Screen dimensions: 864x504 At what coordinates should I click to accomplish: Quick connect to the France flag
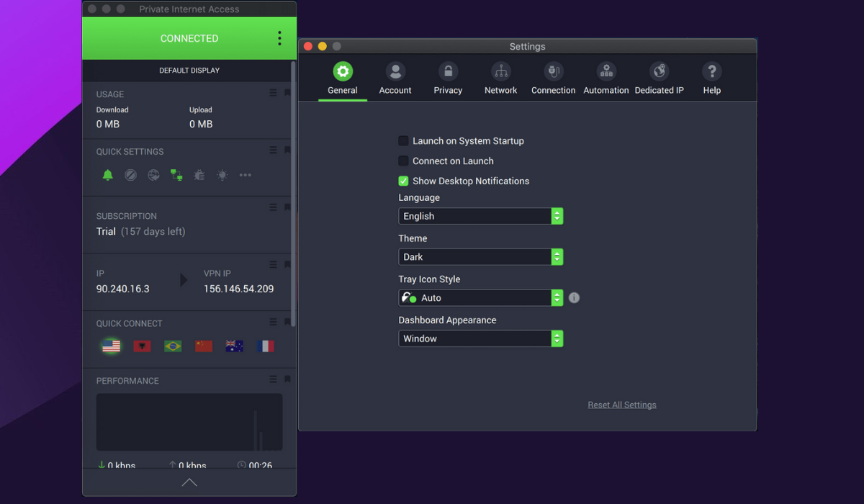266,346
